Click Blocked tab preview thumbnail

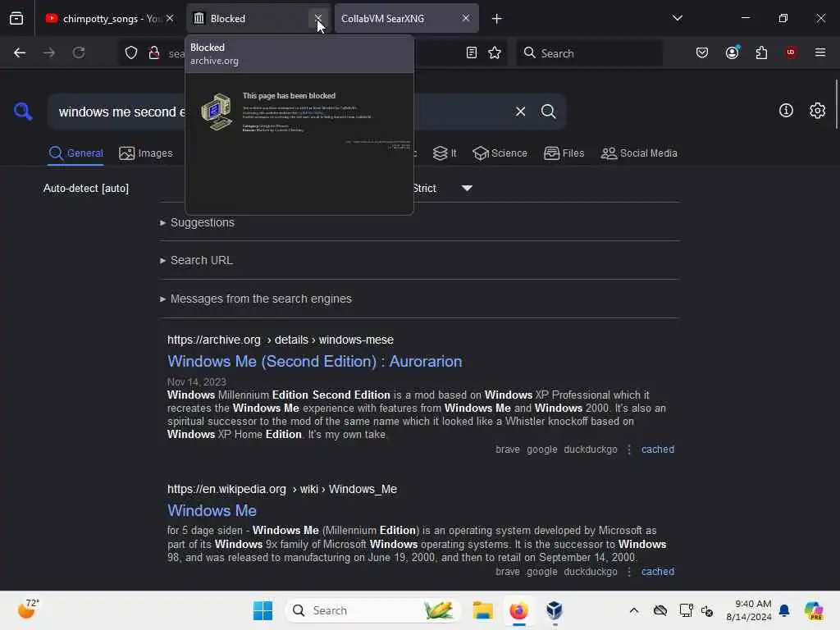tap(299, 144)
